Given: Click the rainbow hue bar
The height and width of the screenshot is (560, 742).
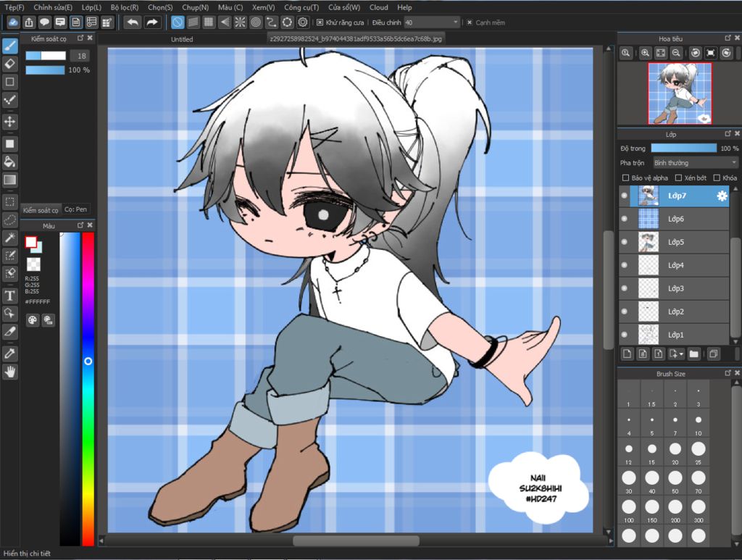Looking at the screenshot, I should coord(88,389).
